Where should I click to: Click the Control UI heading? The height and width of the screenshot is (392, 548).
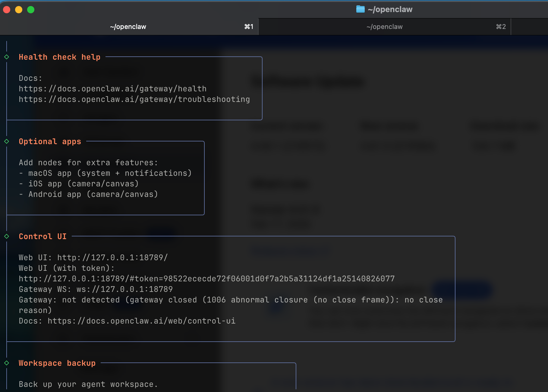(x=43, y=237)
